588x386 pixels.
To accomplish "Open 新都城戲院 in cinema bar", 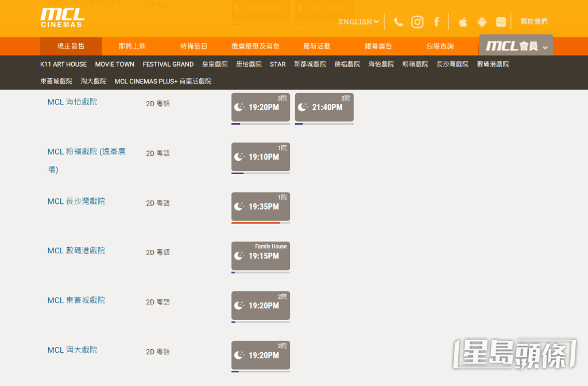I will click(310, 64).
